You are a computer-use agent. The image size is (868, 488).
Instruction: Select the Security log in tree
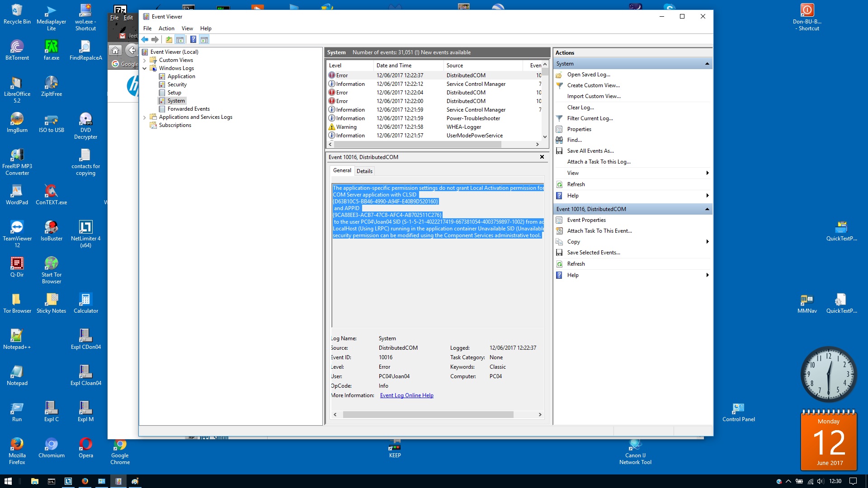177,84
